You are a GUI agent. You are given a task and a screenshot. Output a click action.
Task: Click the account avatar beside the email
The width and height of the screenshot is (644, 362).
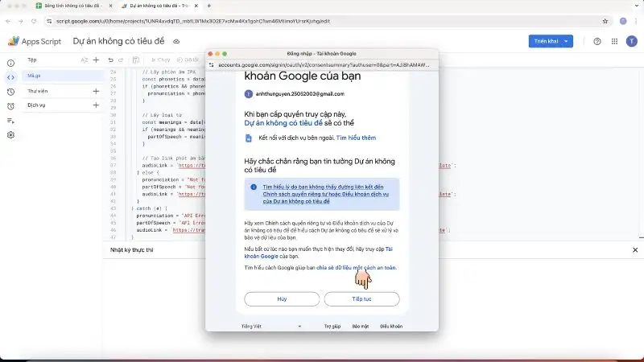(249, 94)
